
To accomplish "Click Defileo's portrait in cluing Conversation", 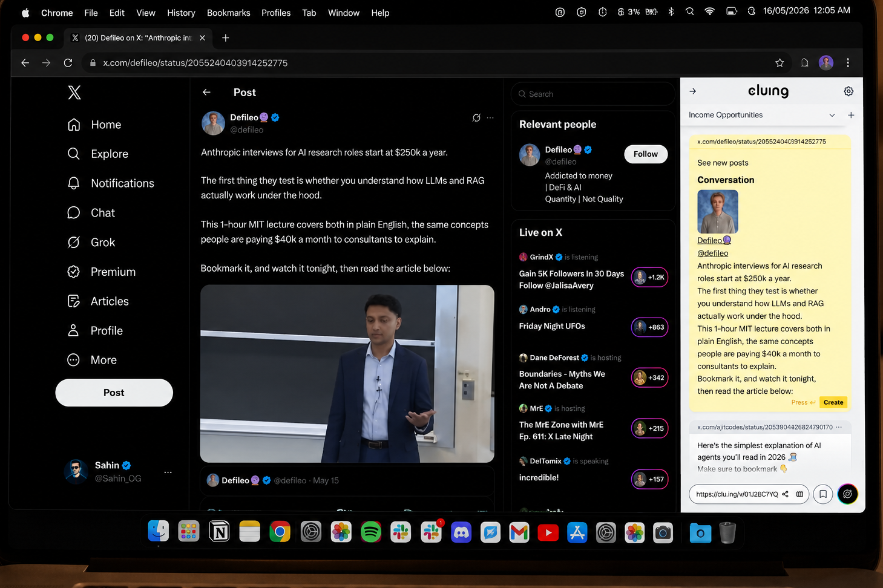I will [718, 212].
